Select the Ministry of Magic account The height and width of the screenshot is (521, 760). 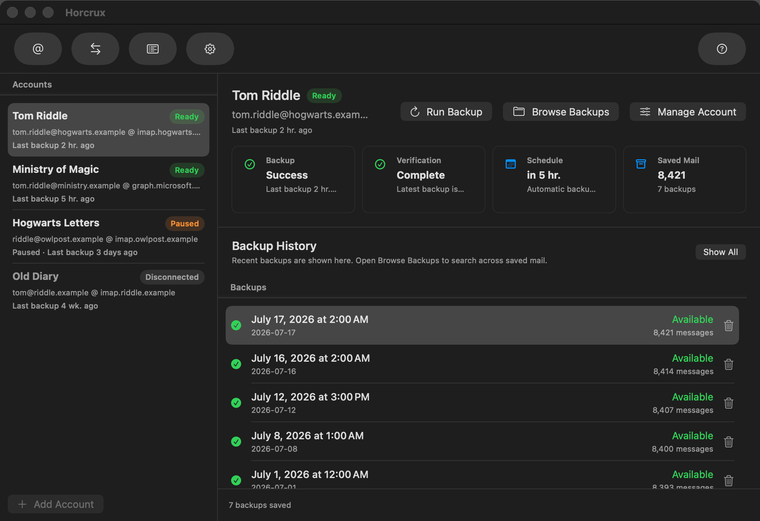[109, 183]
